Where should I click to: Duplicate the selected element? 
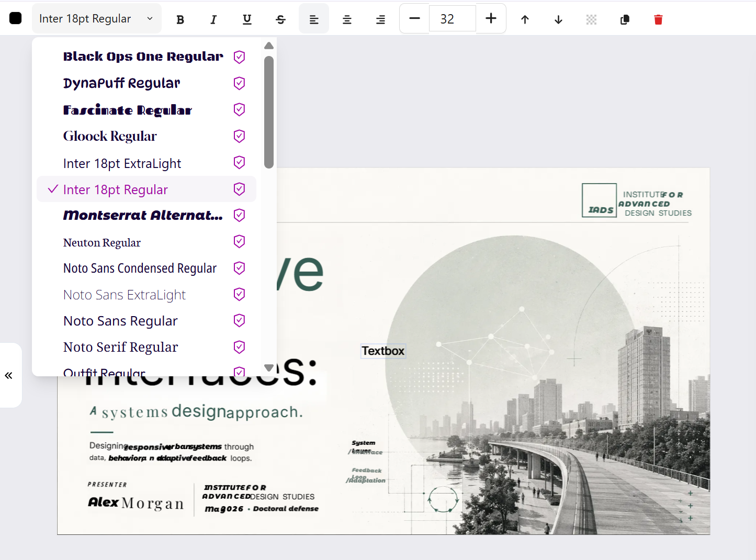click(x=625, y=19)
